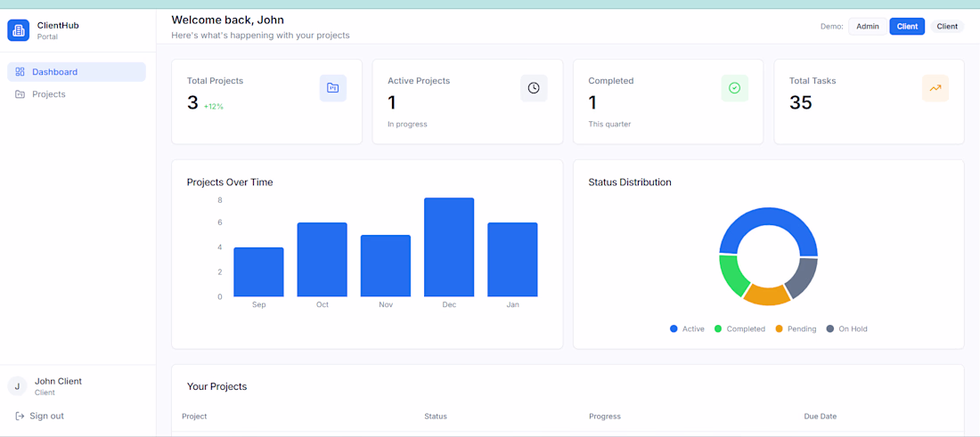980x437 pixels.
Task: Click the Project column header
Action: [x=194, y=417]
